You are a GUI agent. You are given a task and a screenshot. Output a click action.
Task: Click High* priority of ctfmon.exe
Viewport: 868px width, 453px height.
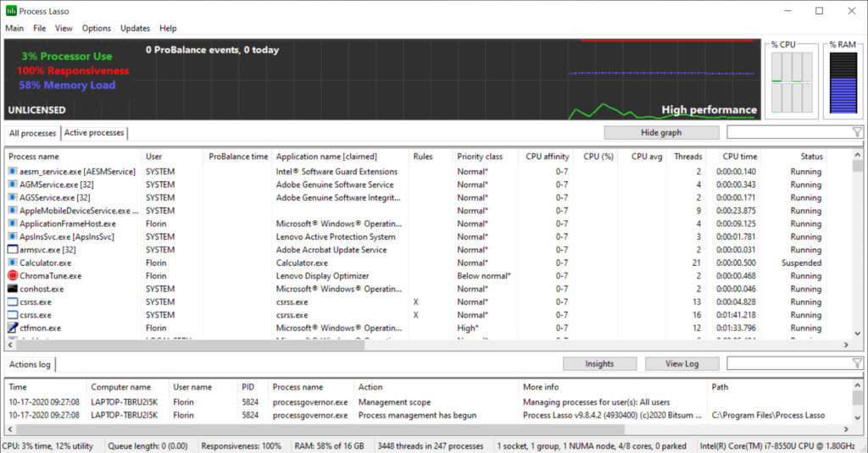coord(468,328)
